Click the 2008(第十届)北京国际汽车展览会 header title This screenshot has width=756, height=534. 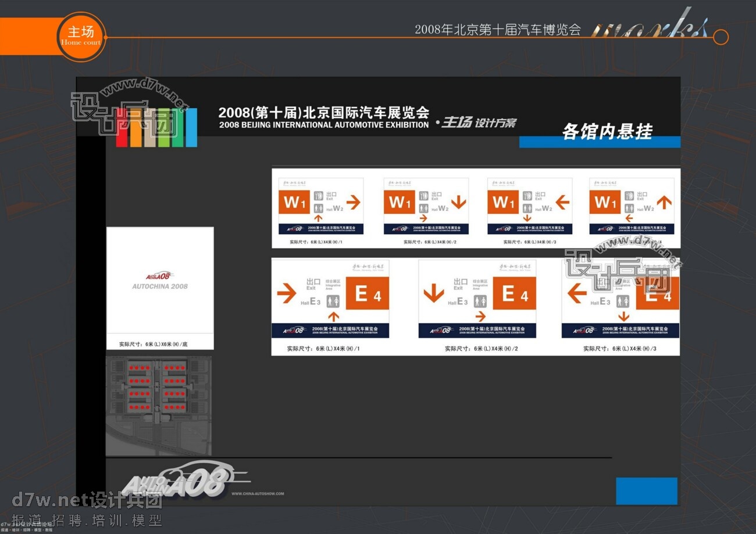click(324, 112)
